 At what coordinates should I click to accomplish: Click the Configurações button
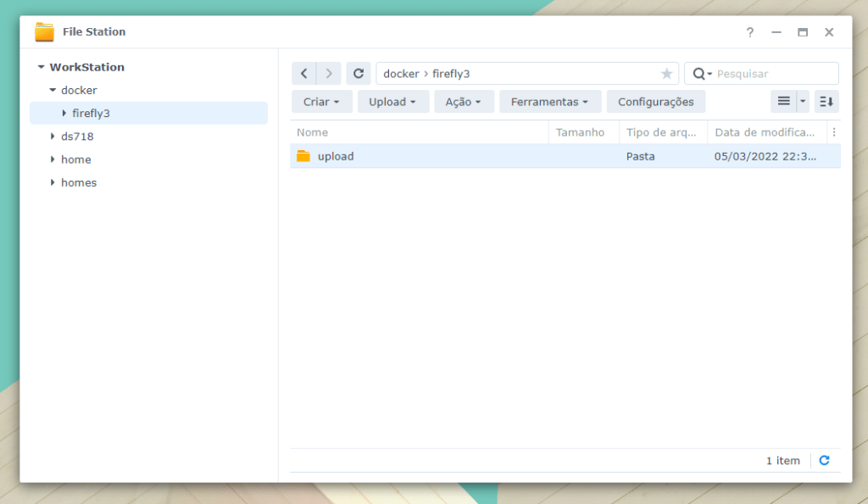[x=655, y=102]
